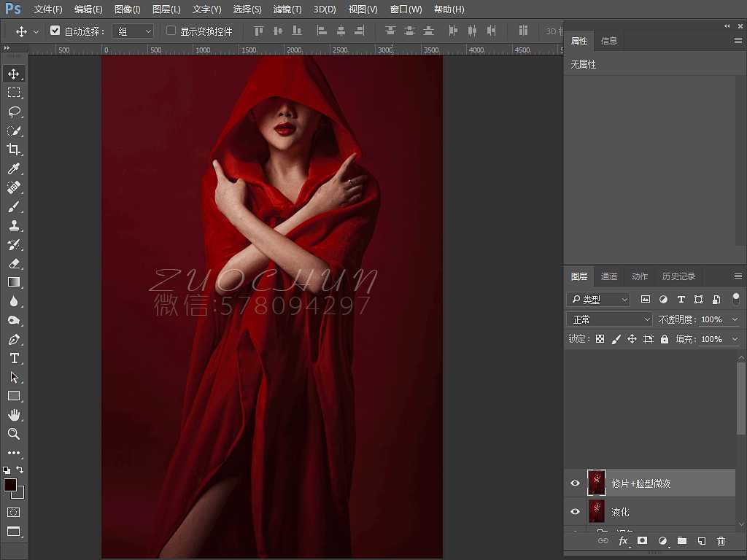Switch to the 通道 (Channels) tab
The height and width of the screenshot is (560, 747).
[x=609, y=276]
